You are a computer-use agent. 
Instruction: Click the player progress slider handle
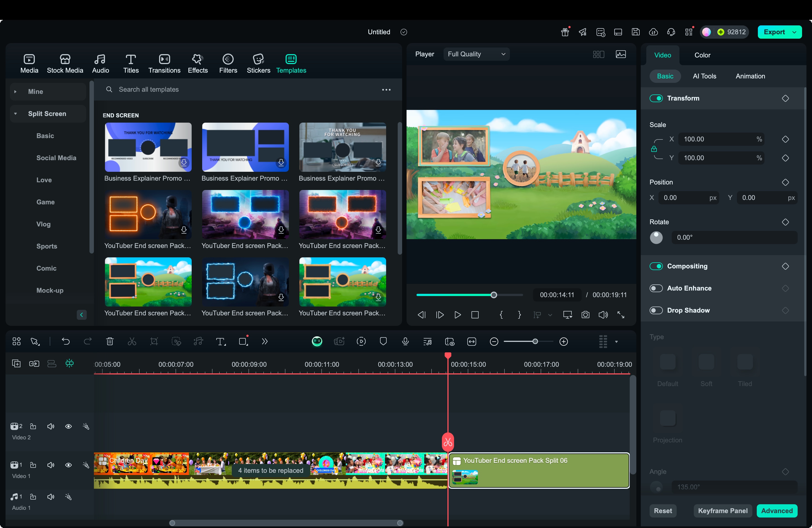[x=493, y=295]
